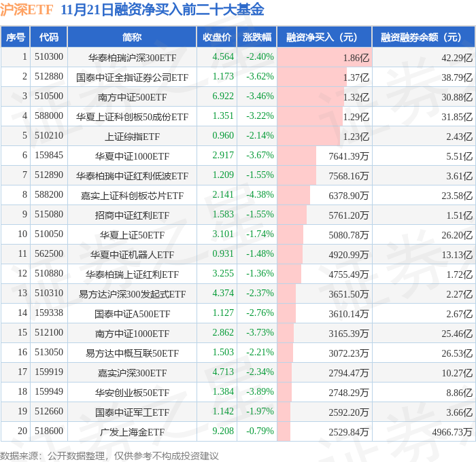Select fund code 515080
Viewport: 476px width, 462px height.
(x=48, y=215)
